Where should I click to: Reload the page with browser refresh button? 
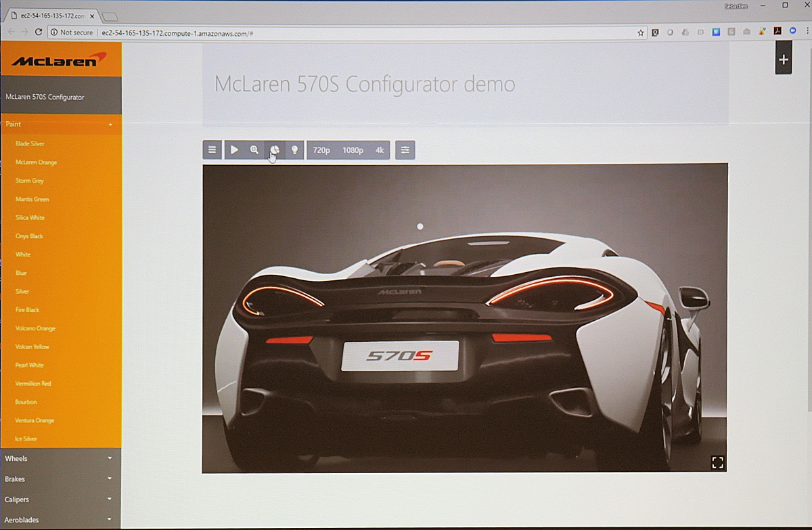point(39,32)
